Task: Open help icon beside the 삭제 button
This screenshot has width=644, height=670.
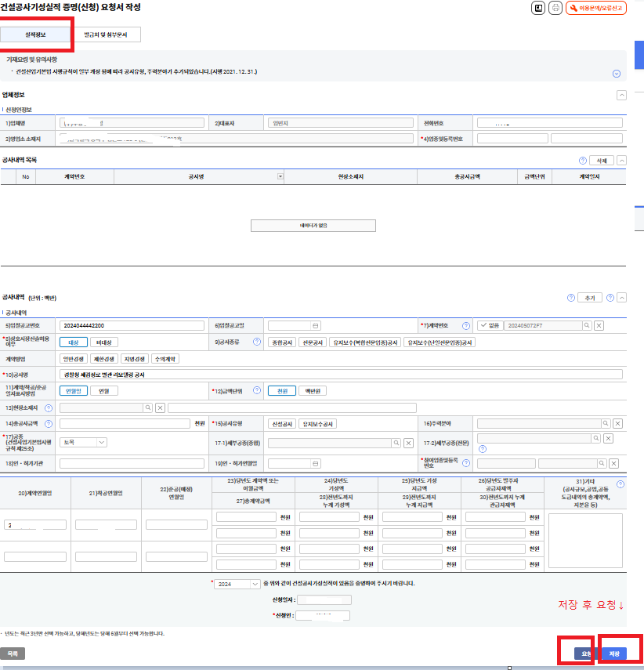Action: coord(582,161)
